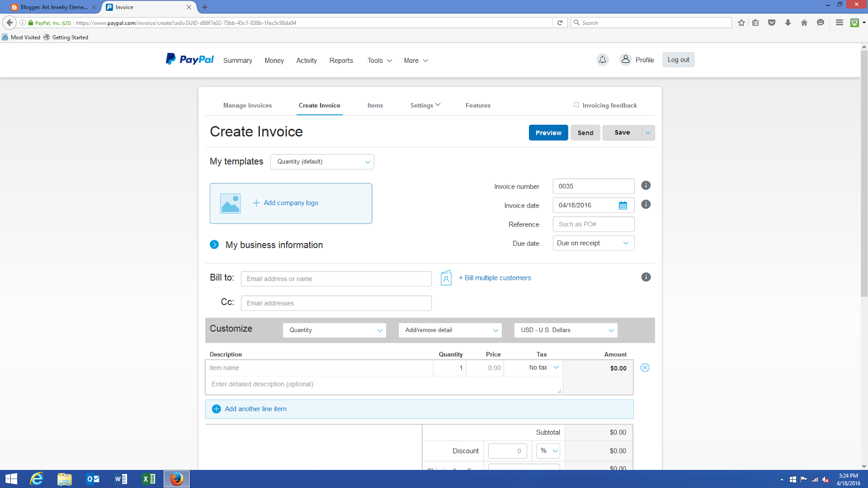Open the Activity page
The image size is (868, 488).
coord(307,60)
